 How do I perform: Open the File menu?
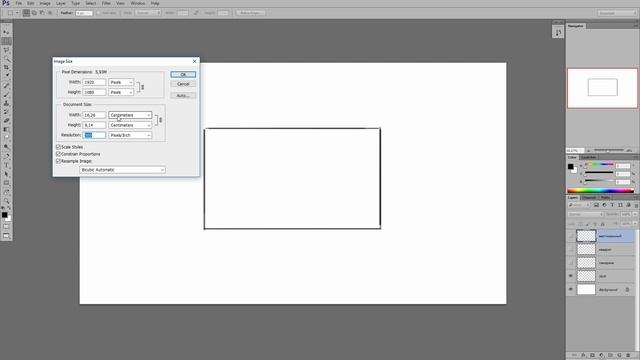(19, 3)
